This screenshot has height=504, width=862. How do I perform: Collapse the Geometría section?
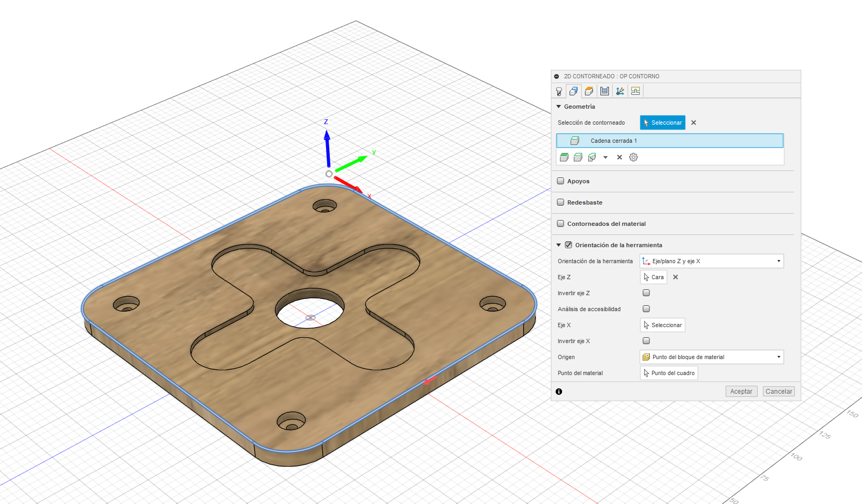pyautogui.click(x=558, y=107)
